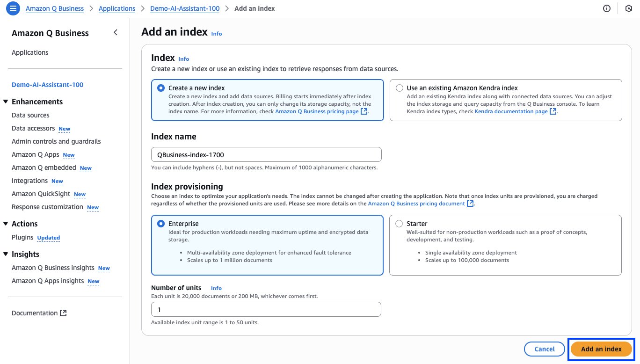The width and height of the screenshot is (640, 364).
Task: Click the hexagon settings icon at top right
Action: coord(629,8)
